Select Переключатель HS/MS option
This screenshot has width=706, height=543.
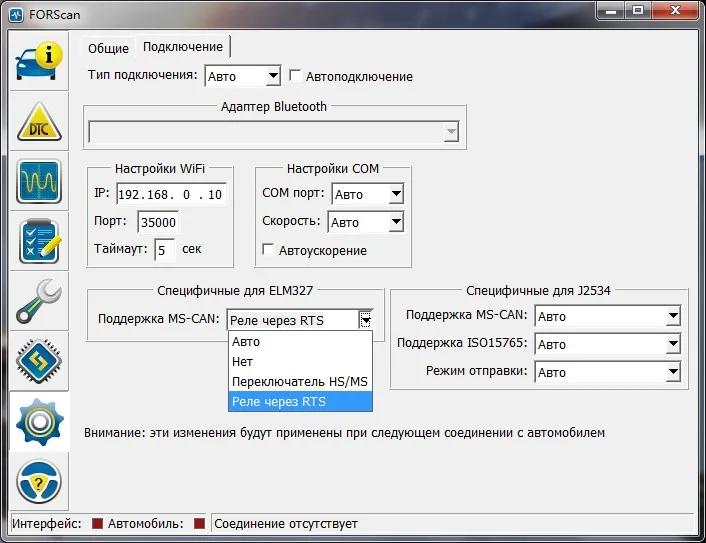(x=300, y=381)
